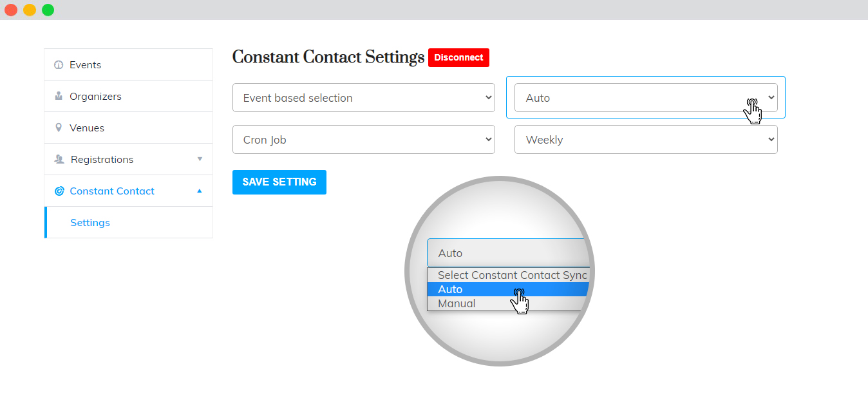Collapse the Constant Contact submenu arrow

coord(200,191)
